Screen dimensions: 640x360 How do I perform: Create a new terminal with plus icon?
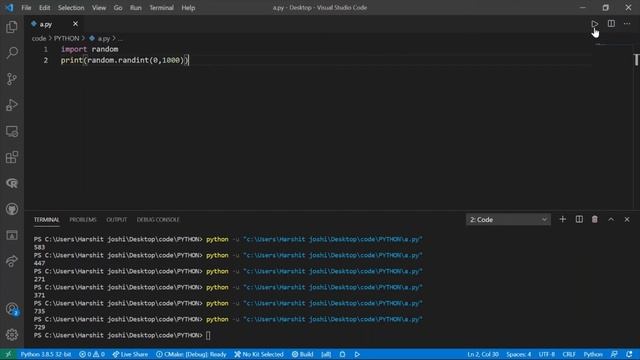[x=562, y=220]
